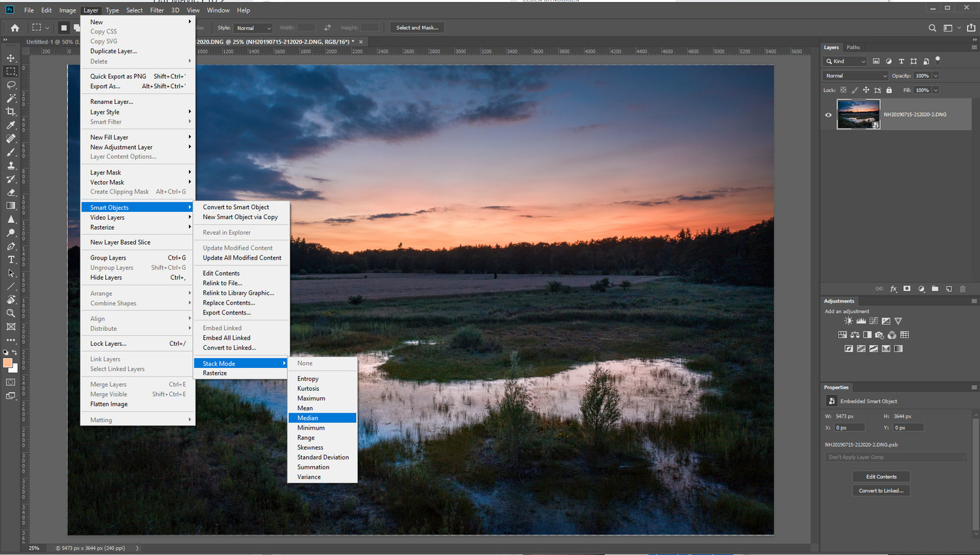The image size is (980, 555).
Task: Select the Horizontal Type tool
Action: click(x=11, y=260)
